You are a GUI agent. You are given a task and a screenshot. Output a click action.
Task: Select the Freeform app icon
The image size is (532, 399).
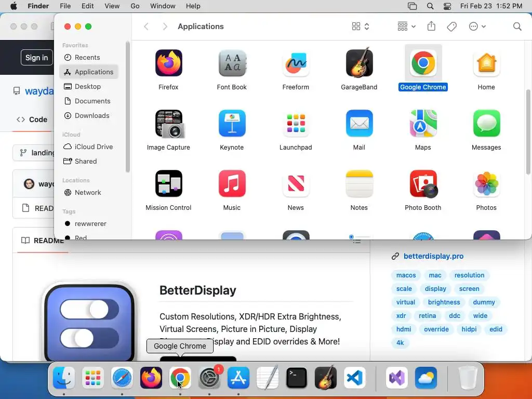point(296,63)
